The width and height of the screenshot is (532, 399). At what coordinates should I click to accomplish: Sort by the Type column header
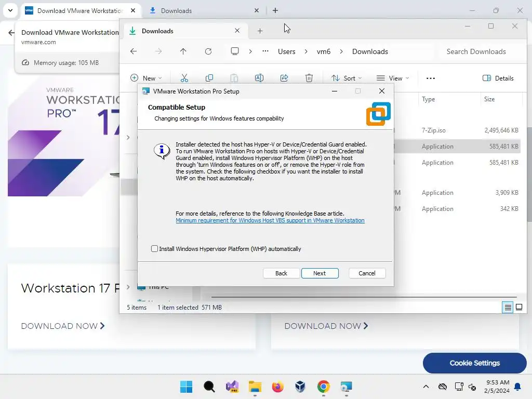click(x=428, y=99)
